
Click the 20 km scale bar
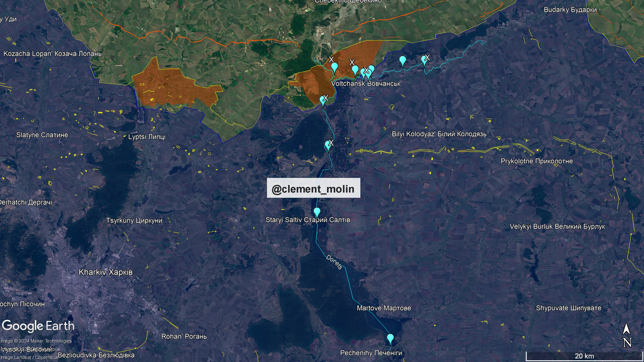584,356
